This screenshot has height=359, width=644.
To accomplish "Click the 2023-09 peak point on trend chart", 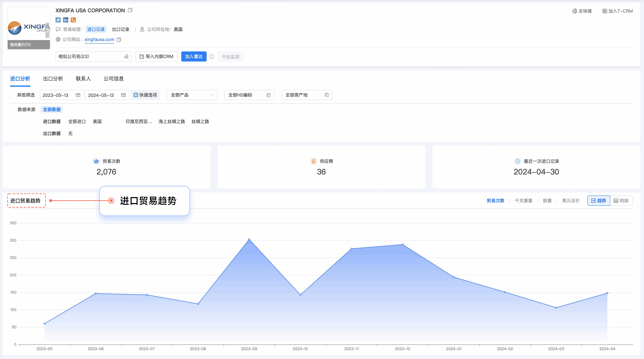I will tap(250, 239).
